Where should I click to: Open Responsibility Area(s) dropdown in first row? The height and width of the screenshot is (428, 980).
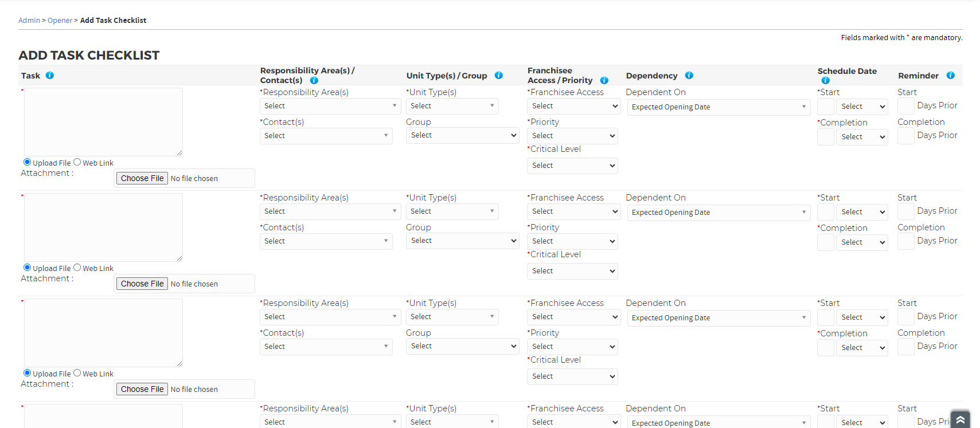coord(330,106)
